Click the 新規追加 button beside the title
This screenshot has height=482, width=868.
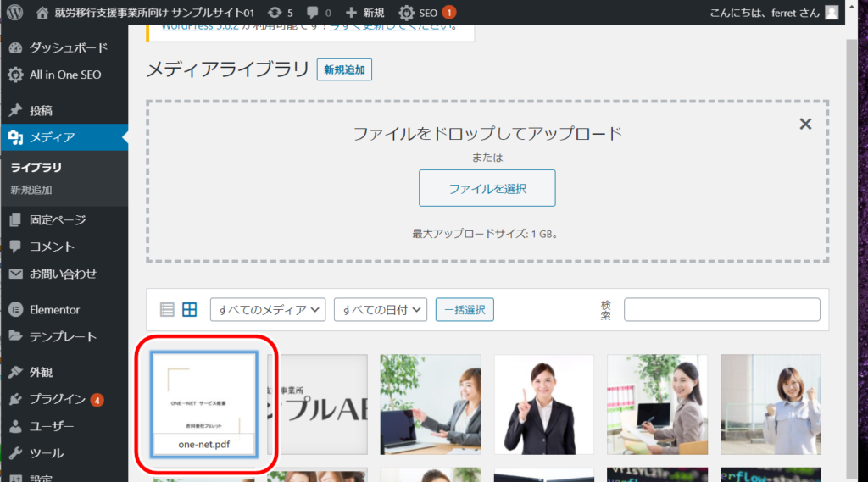click(344, 70)
